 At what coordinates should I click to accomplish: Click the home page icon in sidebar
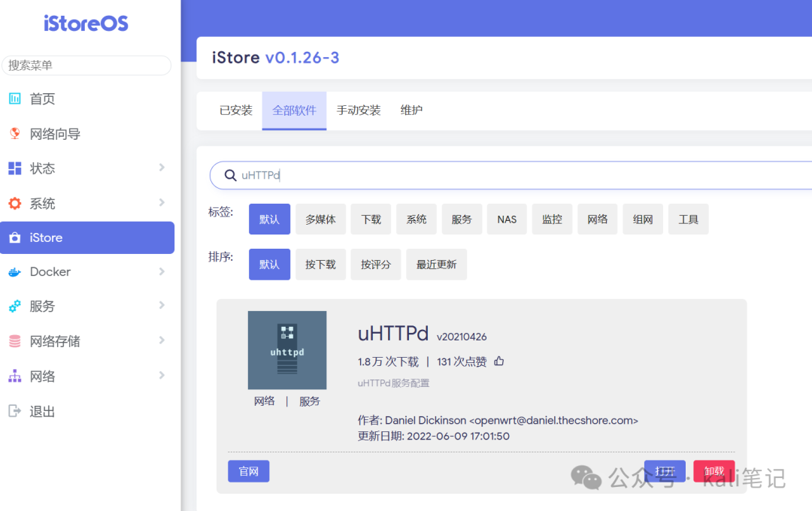(15, 98)
